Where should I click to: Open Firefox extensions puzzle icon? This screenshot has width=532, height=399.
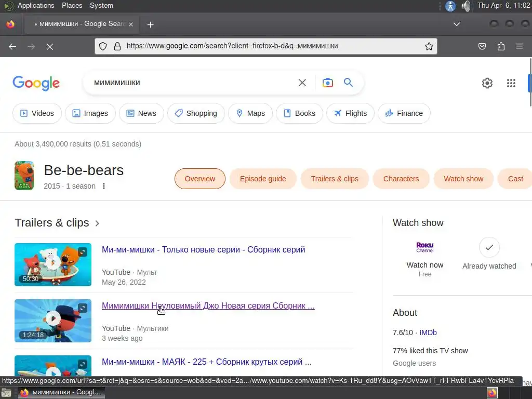coord(501,46)
